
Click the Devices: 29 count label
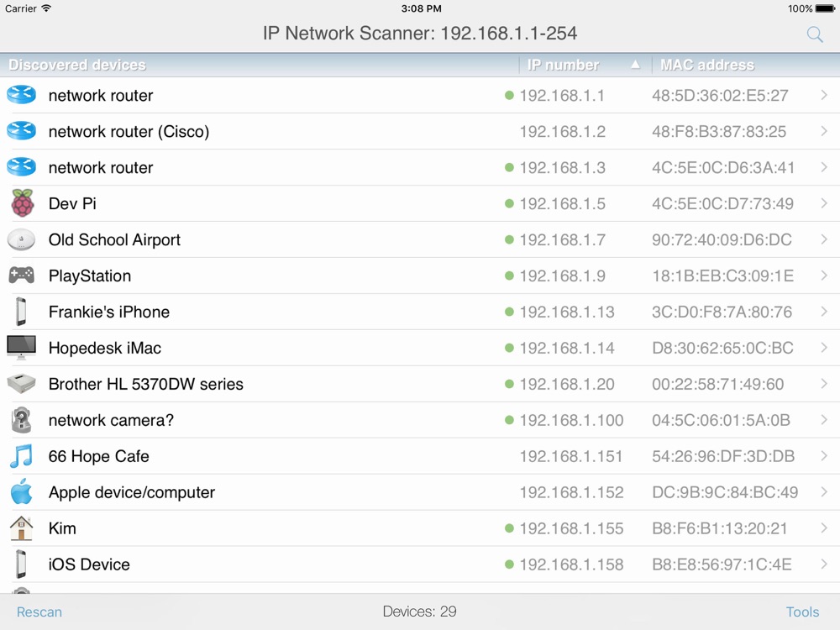coord(419,612)
